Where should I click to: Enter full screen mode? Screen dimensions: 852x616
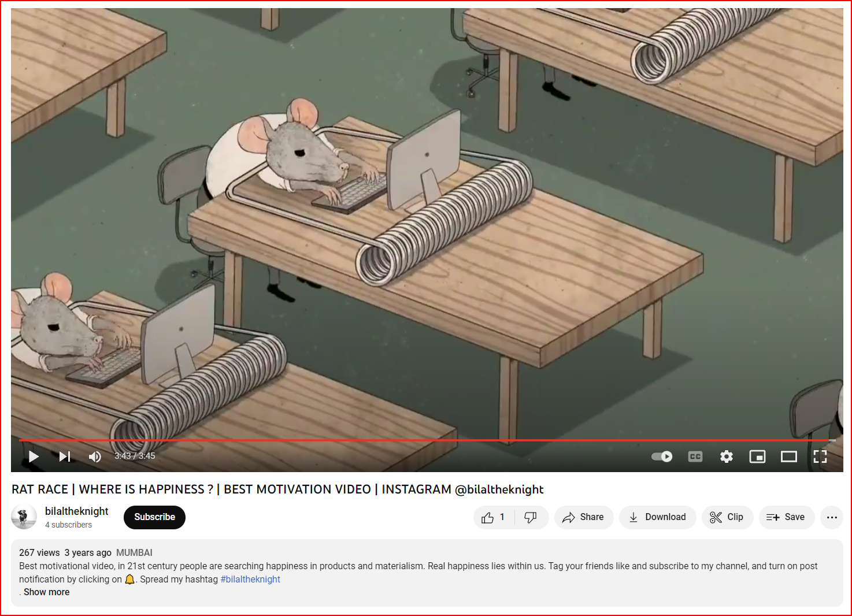pos(820,457)
